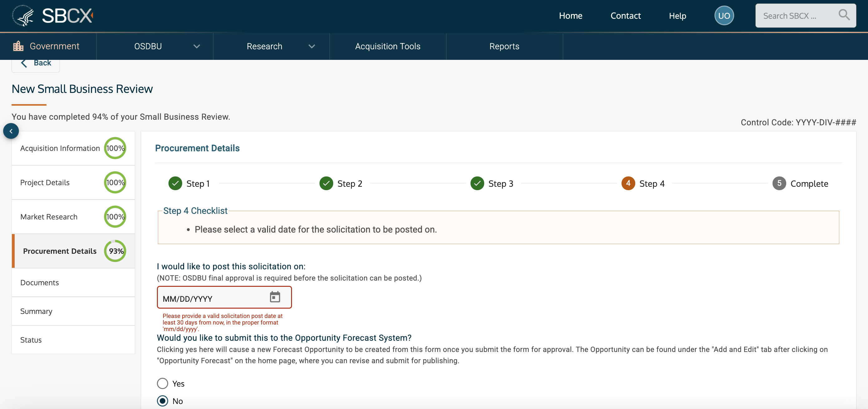
Task: Collapse sidebar with round arrow button
Action: pyautogui.click(x=11, y=131)
